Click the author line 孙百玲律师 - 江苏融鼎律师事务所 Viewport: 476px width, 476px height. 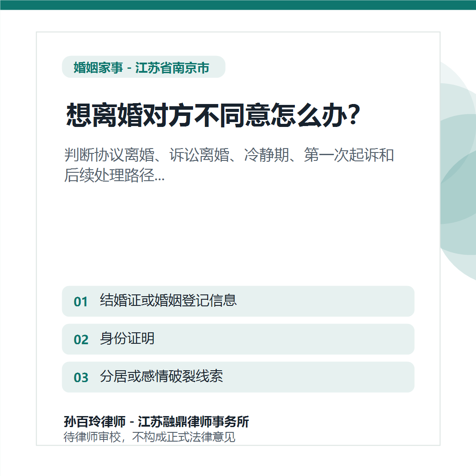tap(156, 422)
